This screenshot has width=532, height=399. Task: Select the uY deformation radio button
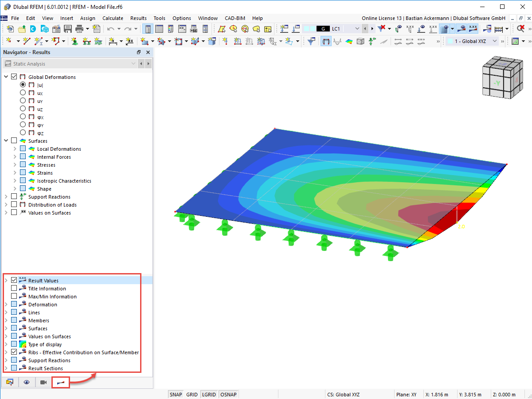pos(23,101)
